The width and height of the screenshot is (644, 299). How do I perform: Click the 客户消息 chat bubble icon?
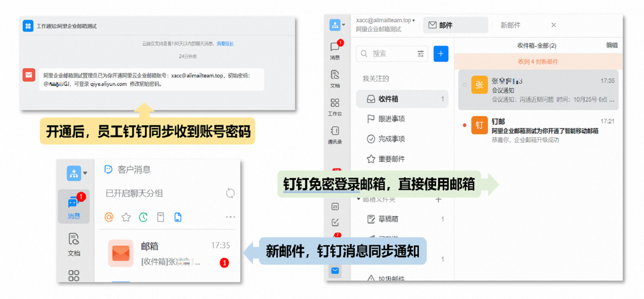point(108,169)
